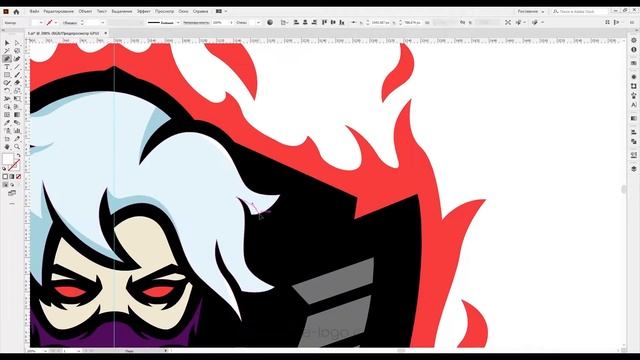The width and height of the screenshot is (640, 360).
Task: Select the Rotate tool
Action: coord(7,91)
